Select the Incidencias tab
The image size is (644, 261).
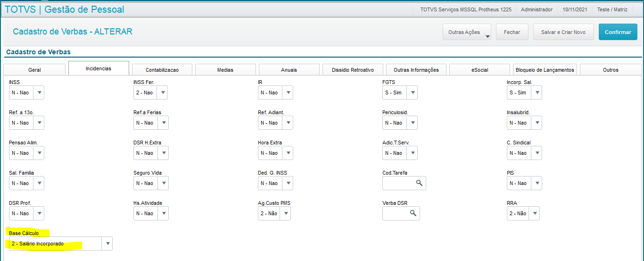coord(99,68)
